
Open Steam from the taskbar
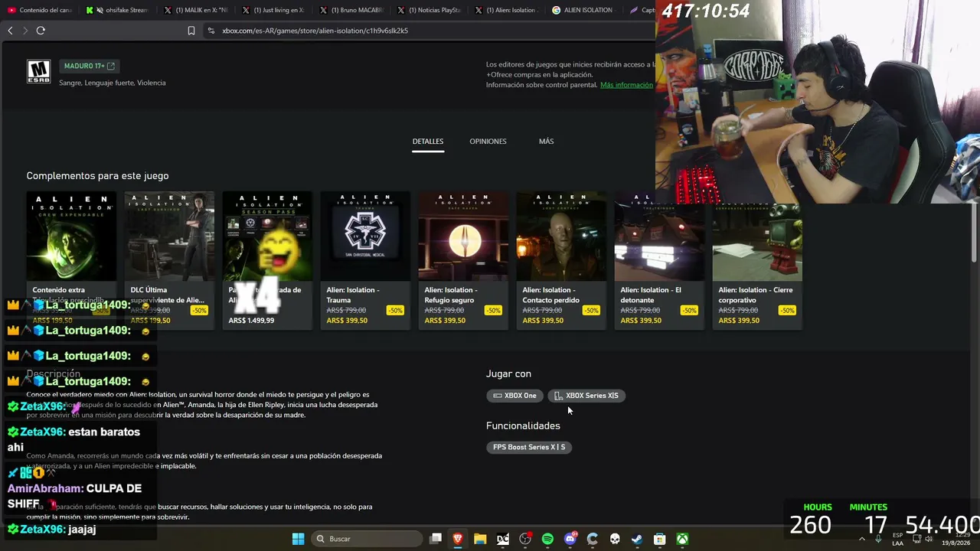(637, 539)
